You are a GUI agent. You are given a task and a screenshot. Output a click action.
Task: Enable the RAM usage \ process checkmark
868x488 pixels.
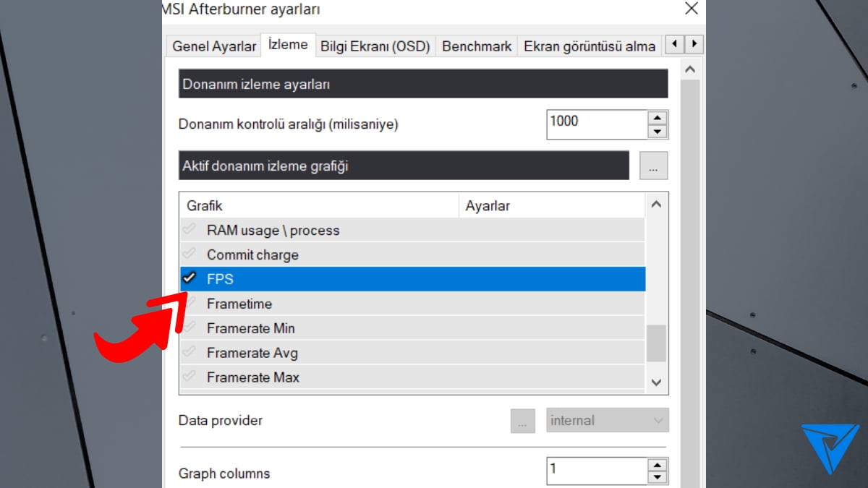[x=190, y=230]
